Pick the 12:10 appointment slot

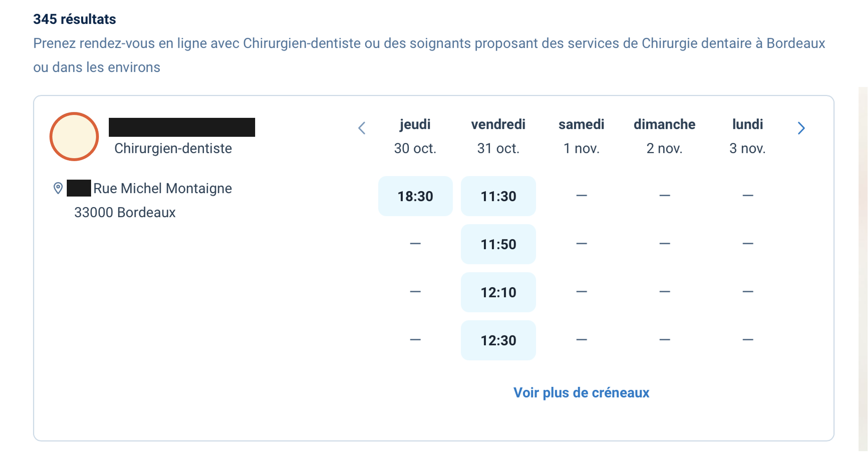[x=498, y=292]
